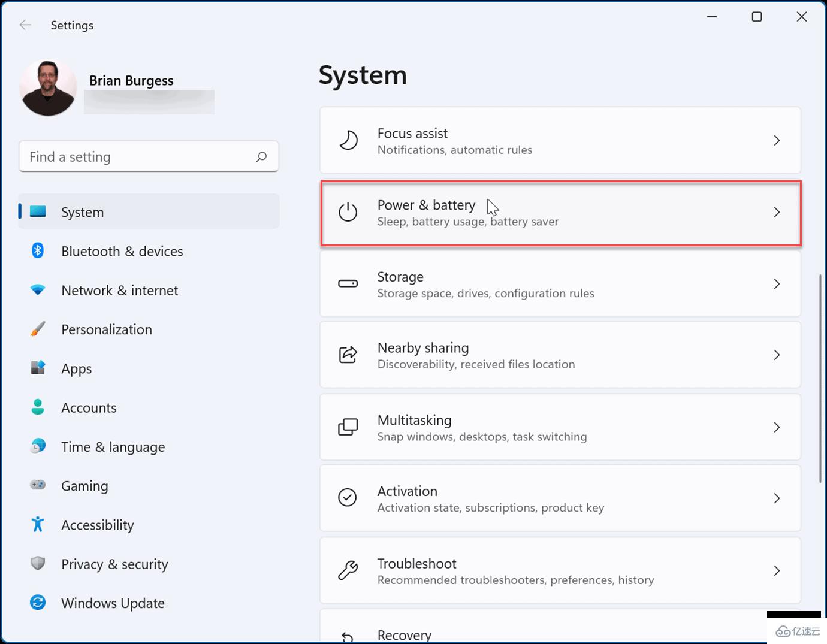
Task: Open the Recovery settings title
Action: click(405, 634)
